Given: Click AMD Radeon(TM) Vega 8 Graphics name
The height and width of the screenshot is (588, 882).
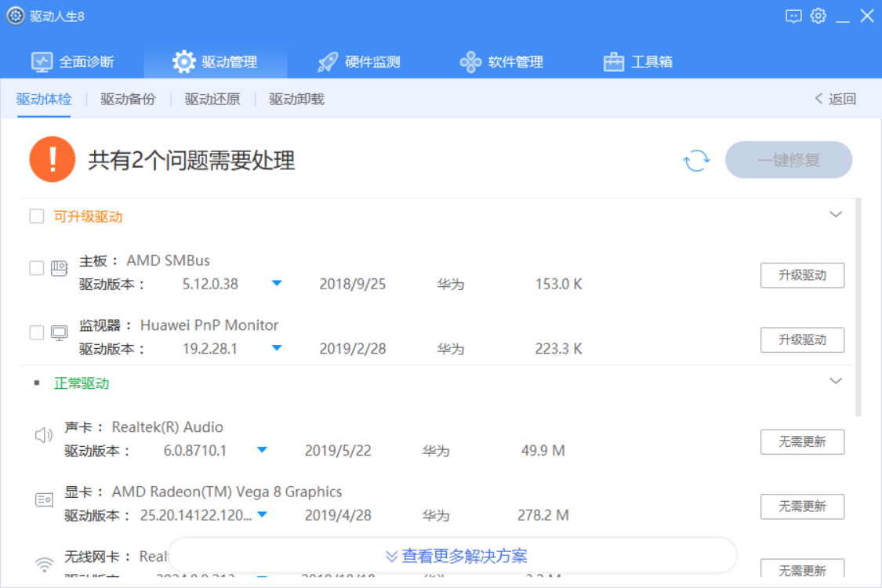Looking at the screenshot, I should (x=227, y=492).
